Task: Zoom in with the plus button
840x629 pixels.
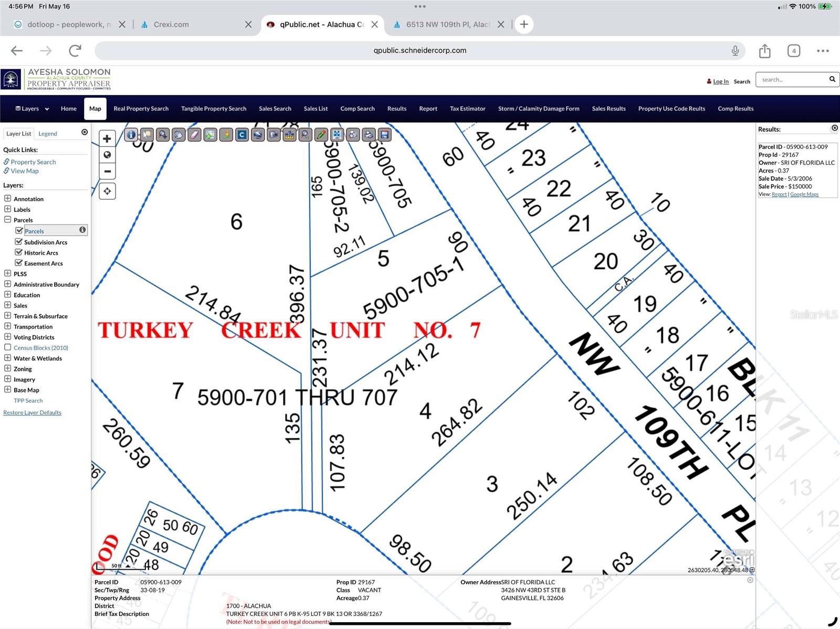Action: [107, 139]
